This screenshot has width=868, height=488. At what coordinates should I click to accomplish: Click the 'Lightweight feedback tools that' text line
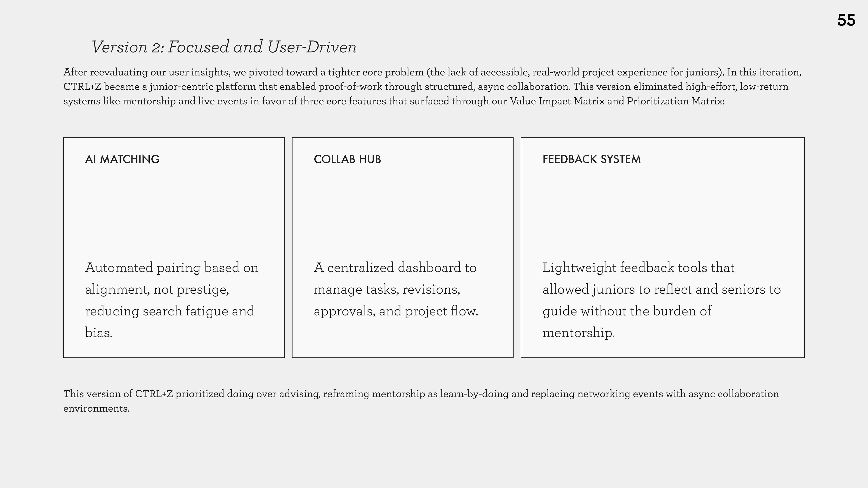coord(638,268)
